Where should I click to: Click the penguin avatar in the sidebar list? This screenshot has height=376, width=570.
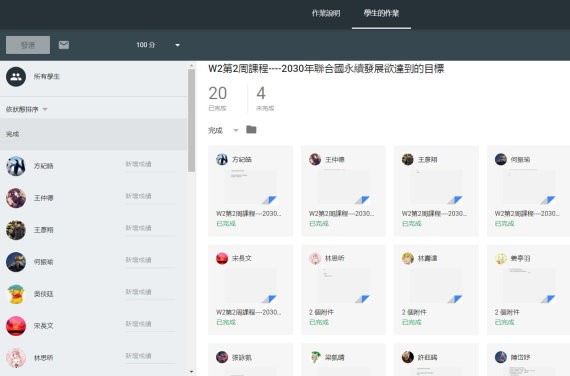coord(16,166)
